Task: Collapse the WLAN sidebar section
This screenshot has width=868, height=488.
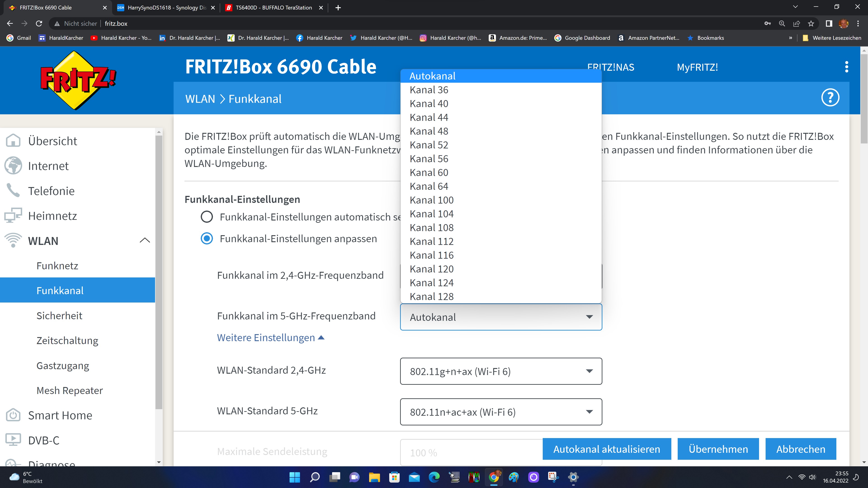Action: coord(145,240)
